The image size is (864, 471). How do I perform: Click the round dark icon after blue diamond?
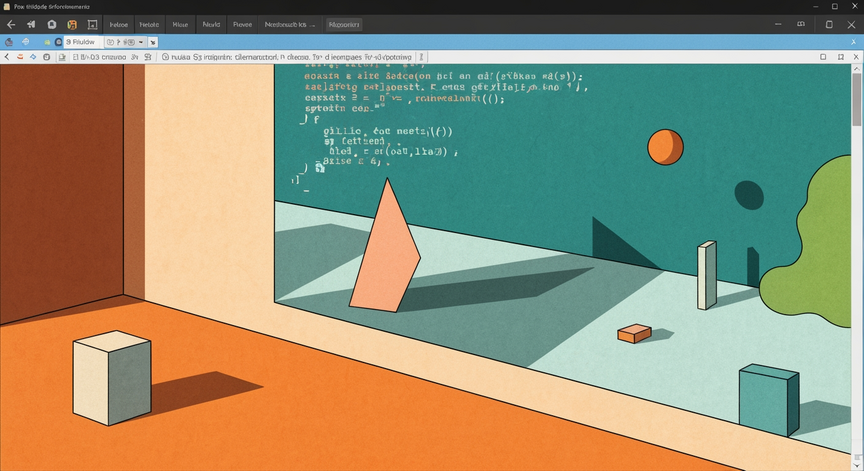tap(46, 57)
